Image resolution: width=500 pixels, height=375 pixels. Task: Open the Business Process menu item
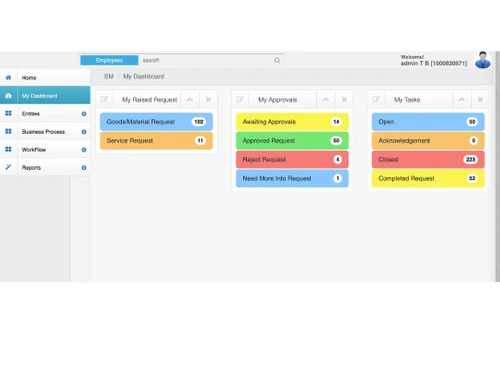pos(45,132)
